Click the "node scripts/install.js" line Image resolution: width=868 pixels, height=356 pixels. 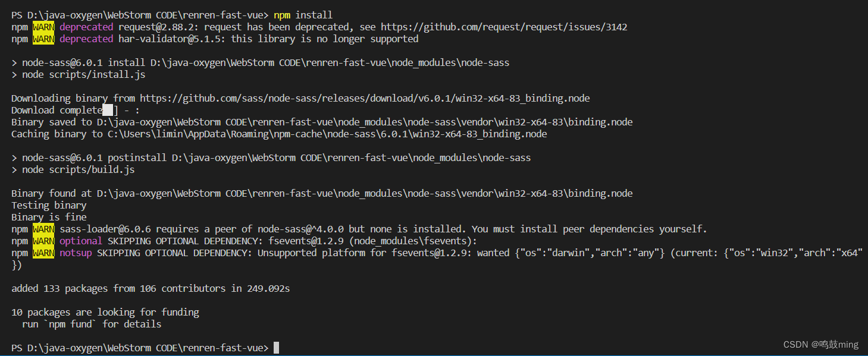(x=83, y=74)
